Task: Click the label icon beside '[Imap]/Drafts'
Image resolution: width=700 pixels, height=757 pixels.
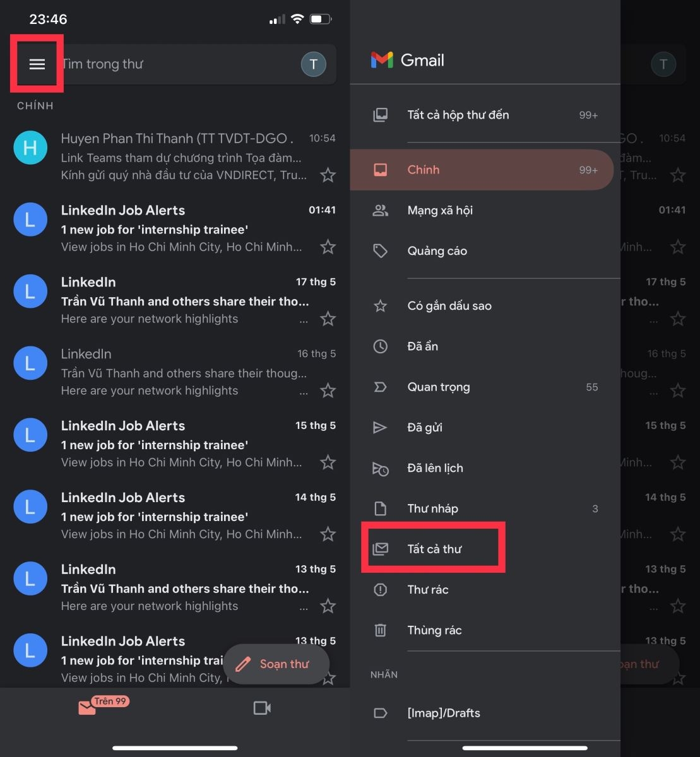Action: click(380, 713)
